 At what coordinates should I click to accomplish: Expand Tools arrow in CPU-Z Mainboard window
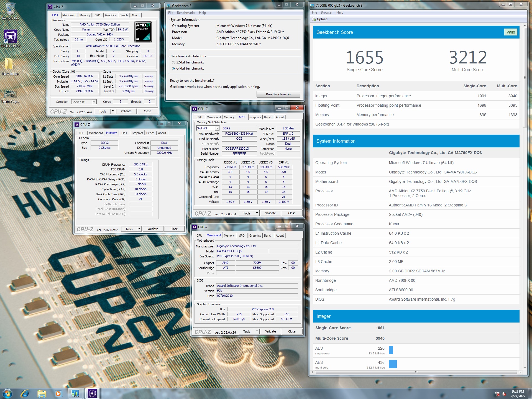click(x=257, y=331)
